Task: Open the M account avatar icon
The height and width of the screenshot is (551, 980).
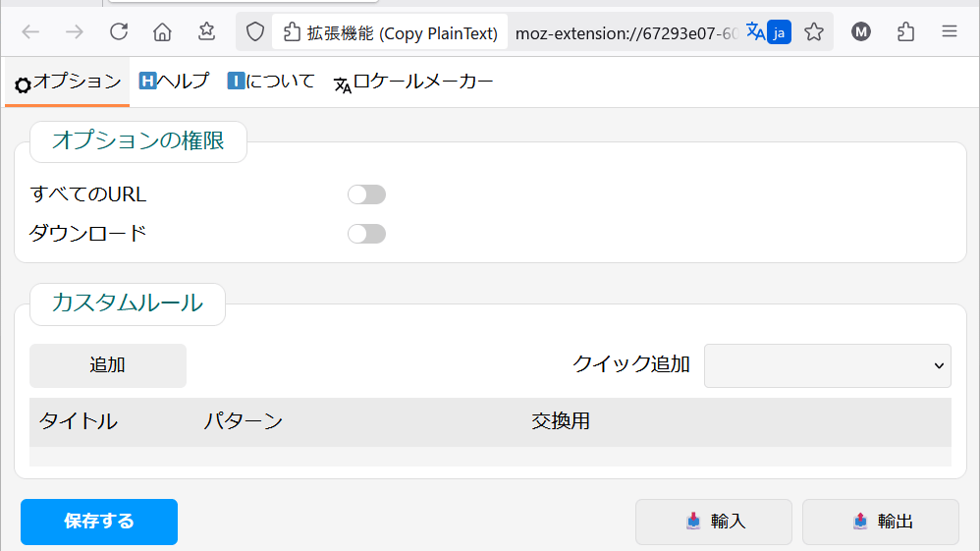Action: pos(861,31)
